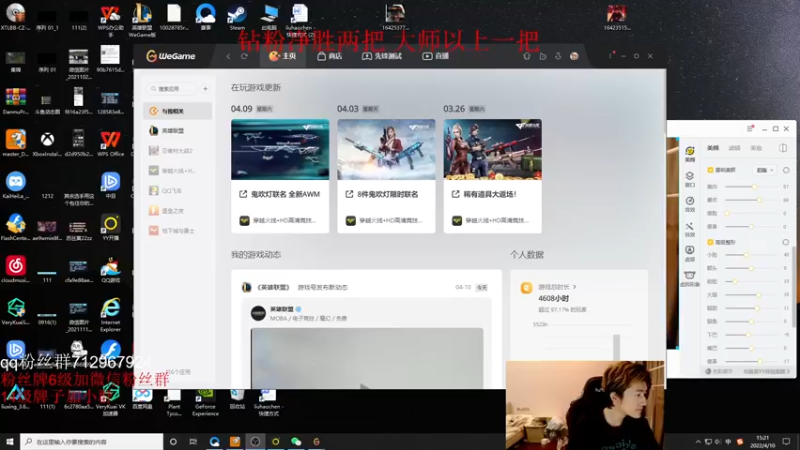The image size is (800, 450).
Task: Switch to the 滤镜 tab in beauty panel
Action: click(x=734, y=148)
